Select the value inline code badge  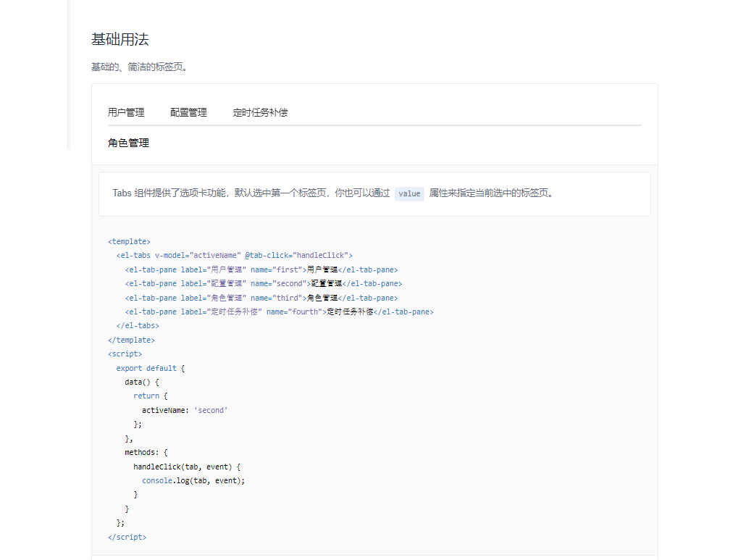click(409, 194)
